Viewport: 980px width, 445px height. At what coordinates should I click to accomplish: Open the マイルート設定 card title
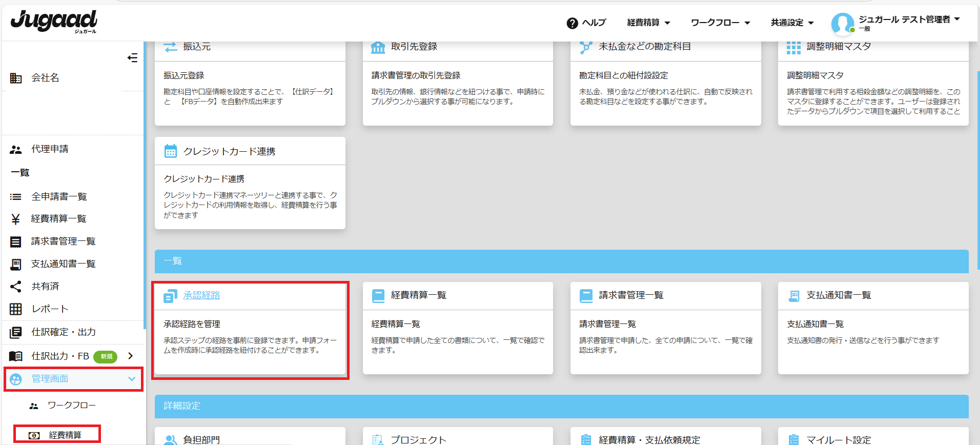coord(839,440)
